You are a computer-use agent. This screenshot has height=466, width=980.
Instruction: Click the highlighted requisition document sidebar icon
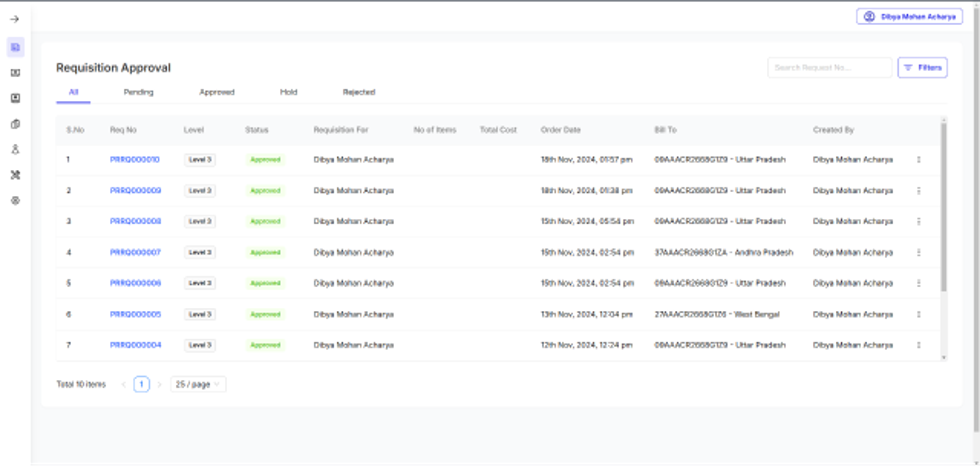(16, 47)
